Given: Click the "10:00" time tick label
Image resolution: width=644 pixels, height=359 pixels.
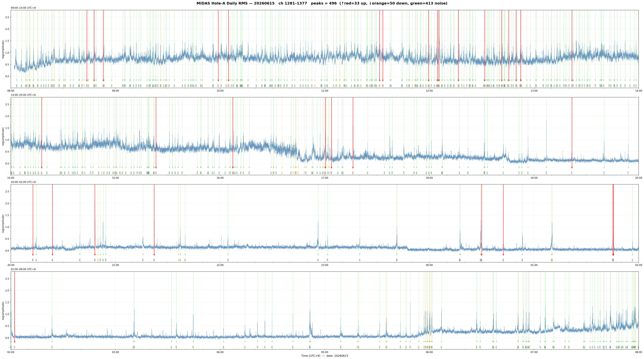Looking at the screenshot, I should pos(220,91).
